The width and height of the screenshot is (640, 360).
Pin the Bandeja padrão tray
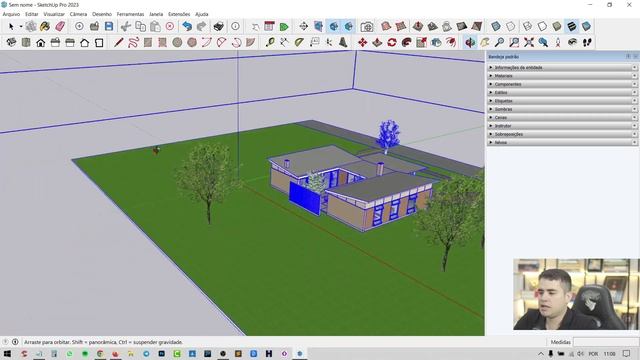point(628,56)
